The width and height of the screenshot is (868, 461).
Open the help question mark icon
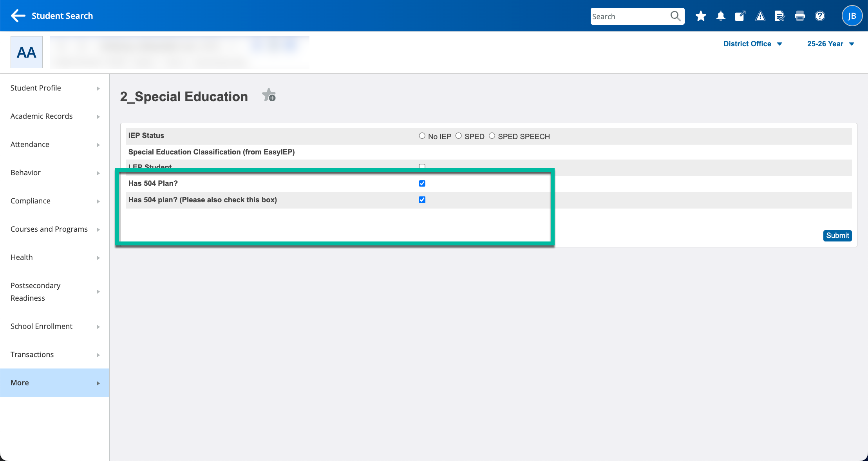pos(820,16)
